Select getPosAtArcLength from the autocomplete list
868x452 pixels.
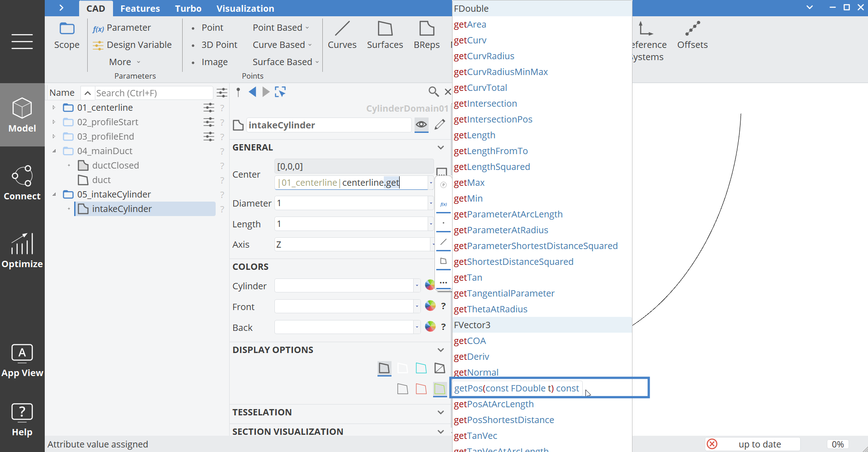point(494,404)
